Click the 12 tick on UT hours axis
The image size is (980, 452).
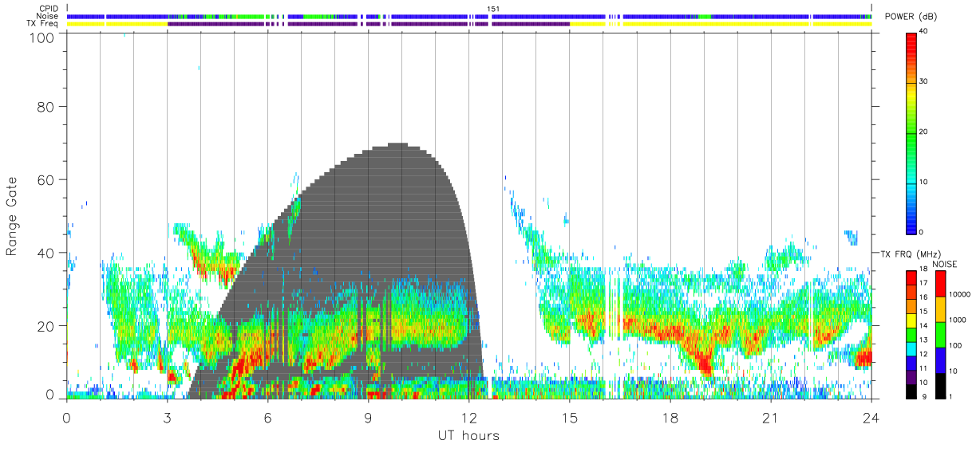click(468, 417)
